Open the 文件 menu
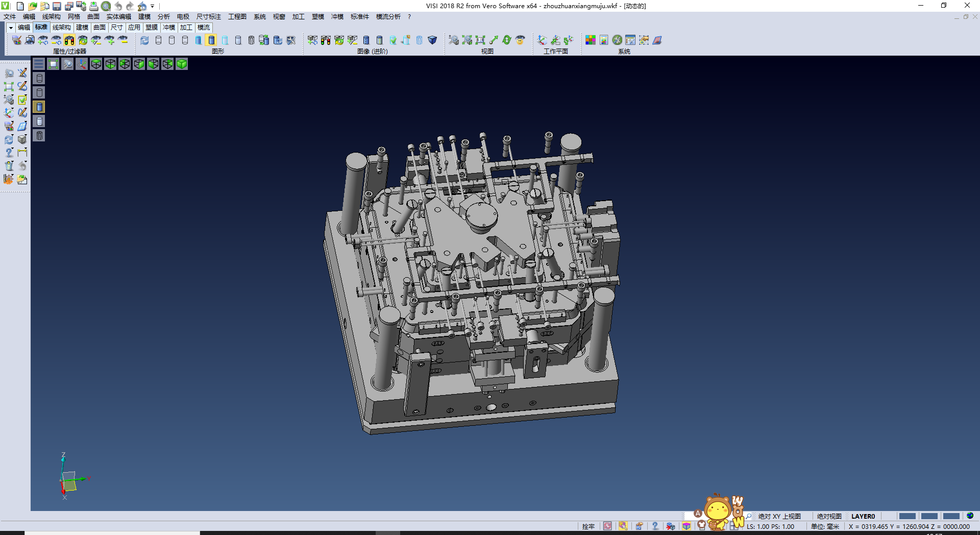 click(x=10, y=17)
